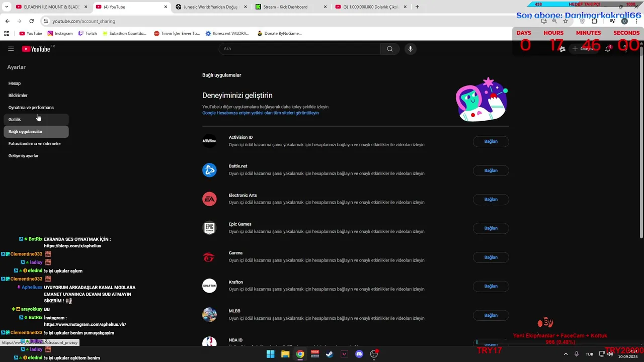Viewport: 644px width, 362px height.
Task: Click Bağlan for Epic Games
Action: pos(491,228)
